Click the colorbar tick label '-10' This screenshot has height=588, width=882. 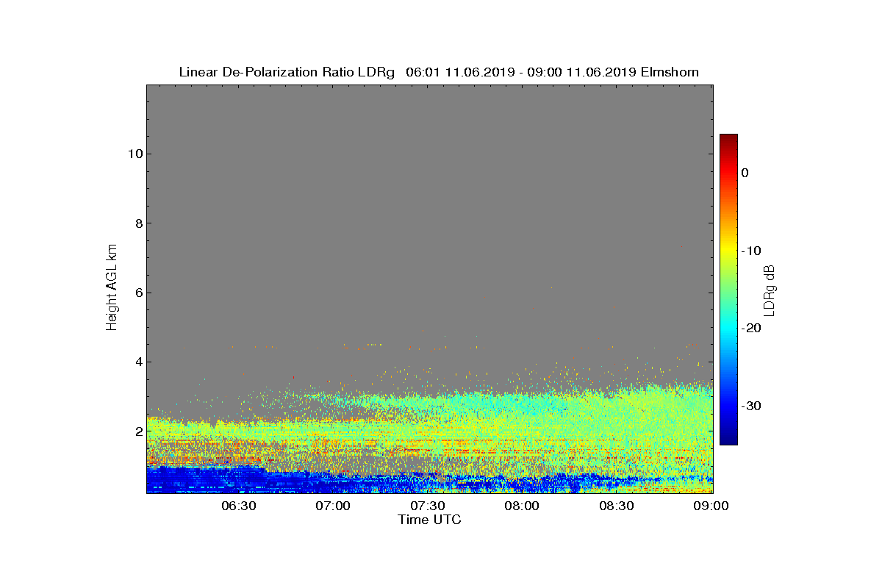750,251
